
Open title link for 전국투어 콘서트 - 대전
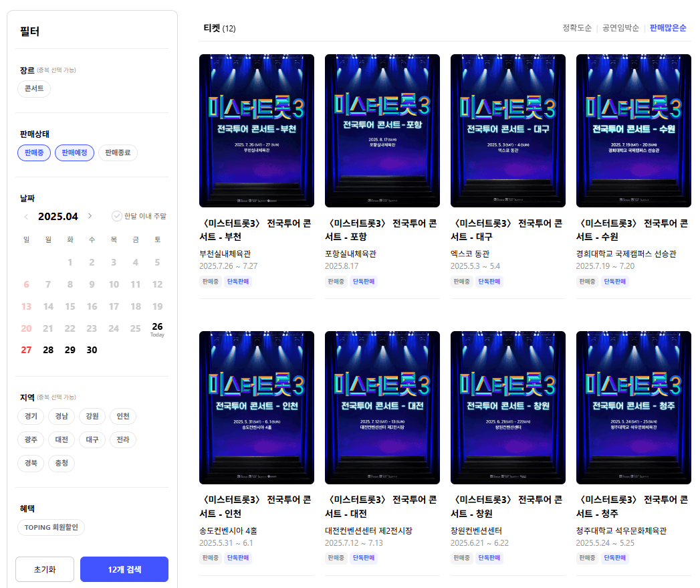(381, 506)
